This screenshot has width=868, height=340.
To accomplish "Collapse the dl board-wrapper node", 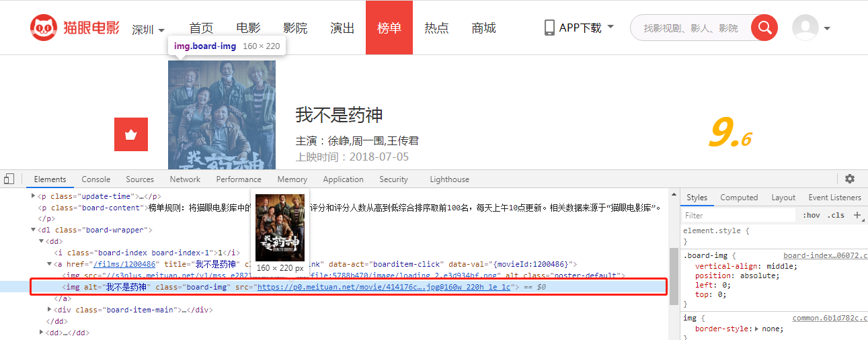I will (x=34, y=230).
